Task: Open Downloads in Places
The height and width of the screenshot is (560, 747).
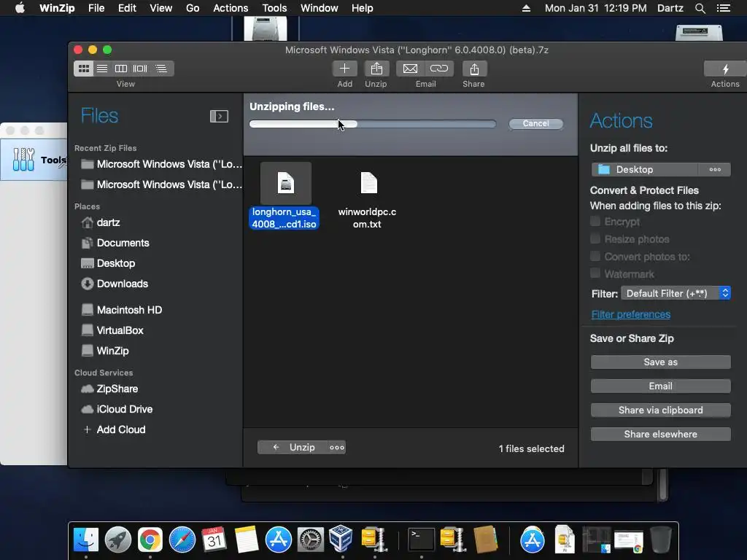Action: point(115,284)
